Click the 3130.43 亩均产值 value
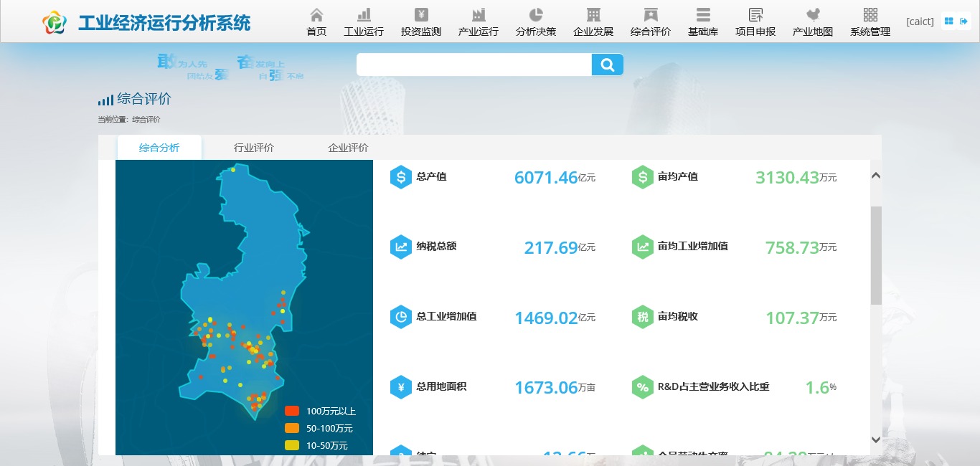Viewport: 980px width, 466px height. 787,178
